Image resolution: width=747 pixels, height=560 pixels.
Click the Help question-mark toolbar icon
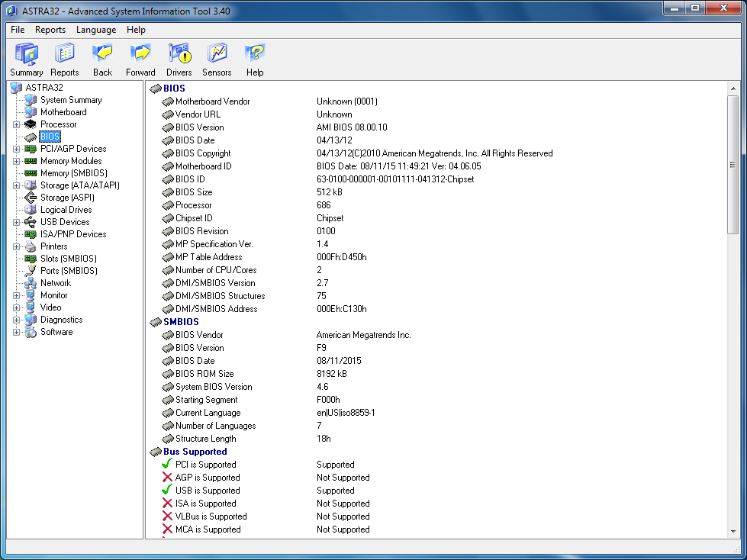click(x=255, y=54)
